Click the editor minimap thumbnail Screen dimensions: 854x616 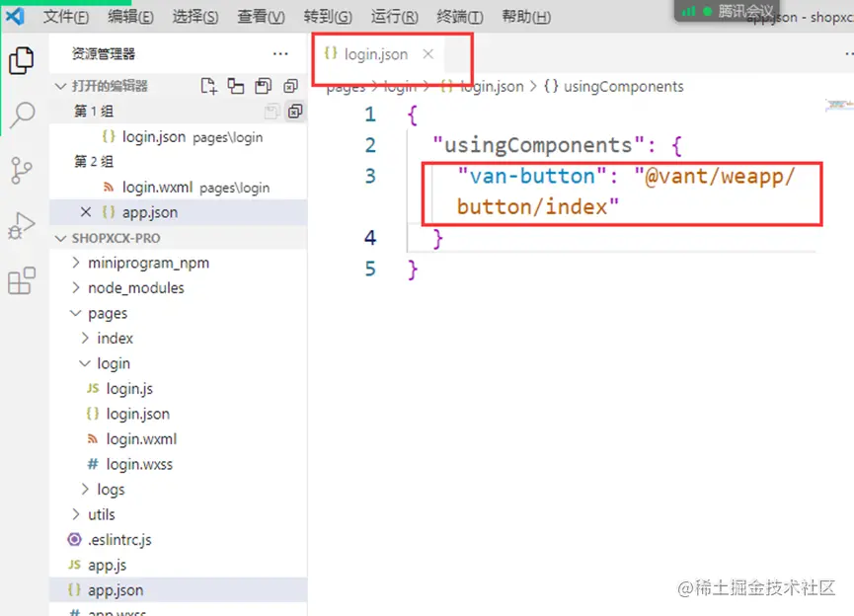(x=839, y=104)
